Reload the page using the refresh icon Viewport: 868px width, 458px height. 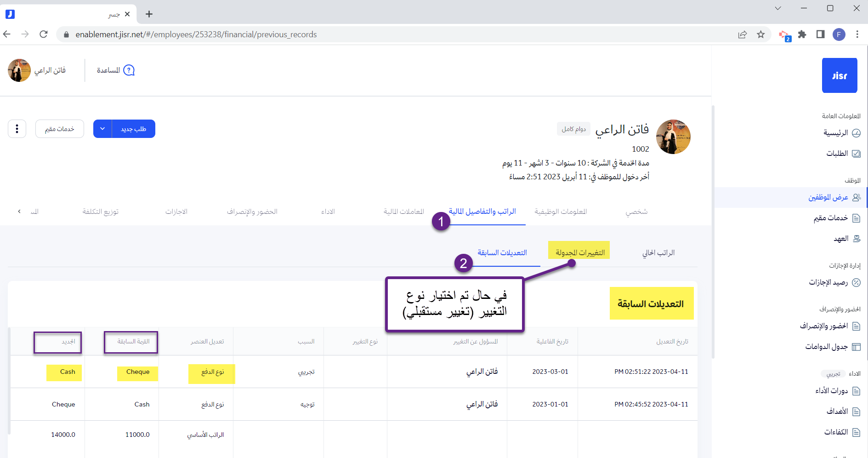44,34
